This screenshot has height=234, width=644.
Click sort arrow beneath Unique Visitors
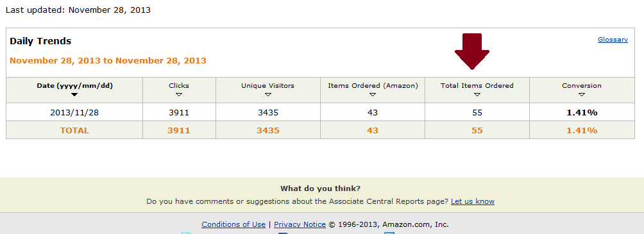[x=267, y=95]
